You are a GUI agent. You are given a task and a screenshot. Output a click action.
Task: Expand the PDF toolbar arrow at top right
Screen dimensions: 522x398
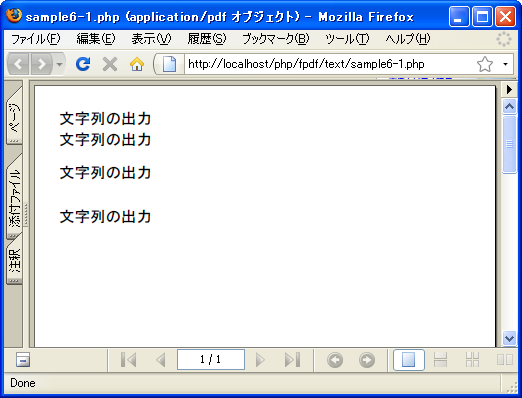point(509,89)
